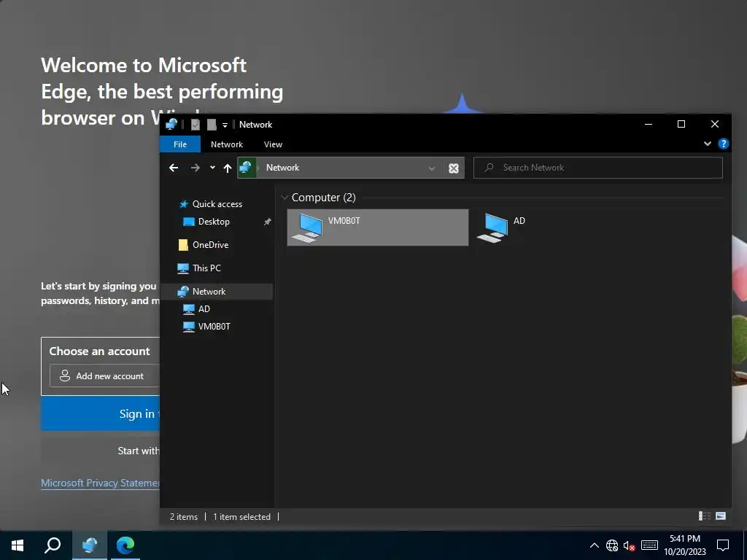Image resolution: width=747 pixels, height=560 pixels.
Task: Open Explorer Help question mark icon
Action: click(723, 144)
